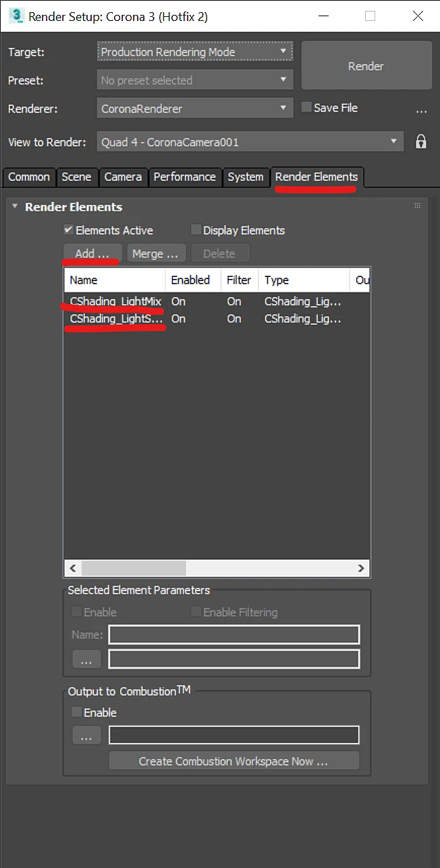Click the element output path field

[x=234, y=659]
